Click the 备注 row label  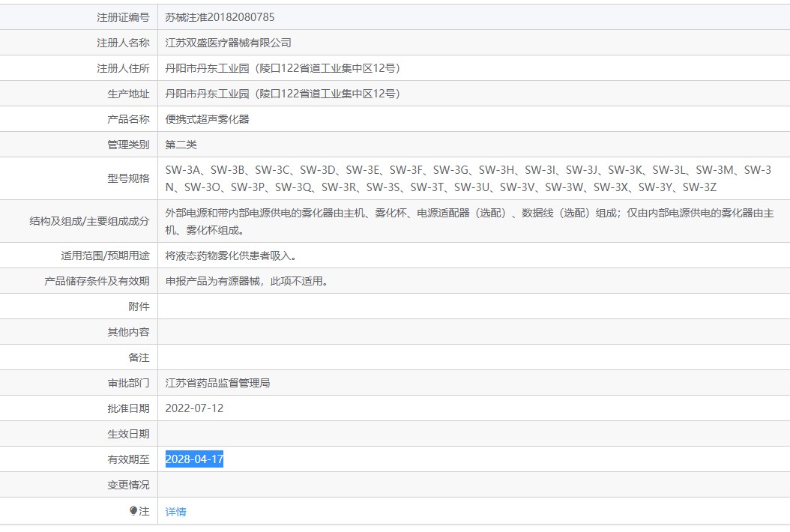(139, 357)
